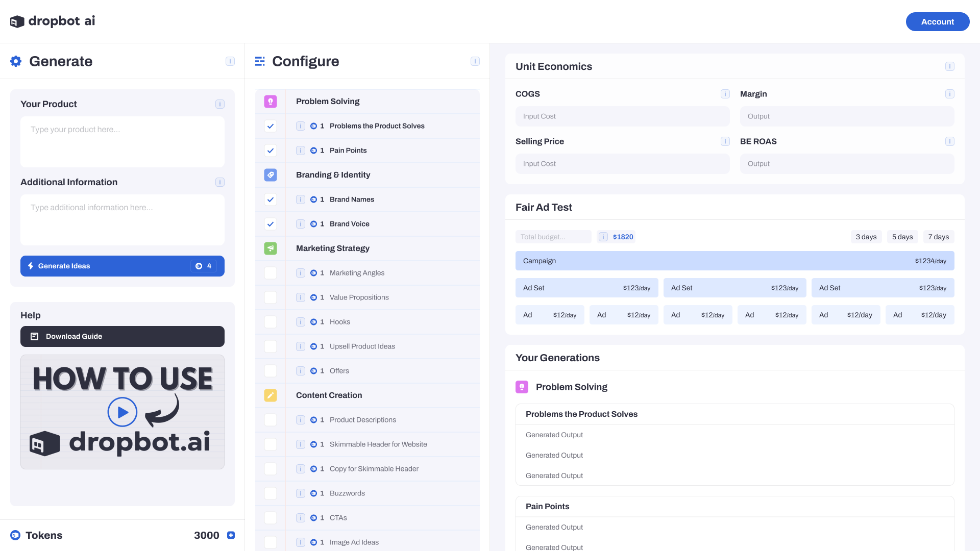Open the Account button
980x551 pixels.
click(x=937, y=21)
